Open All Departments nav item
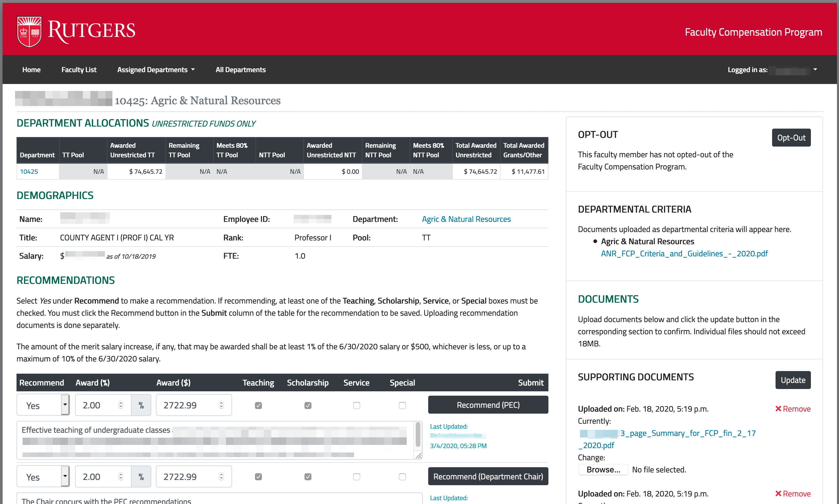839x504 pixels. point(240,70)
